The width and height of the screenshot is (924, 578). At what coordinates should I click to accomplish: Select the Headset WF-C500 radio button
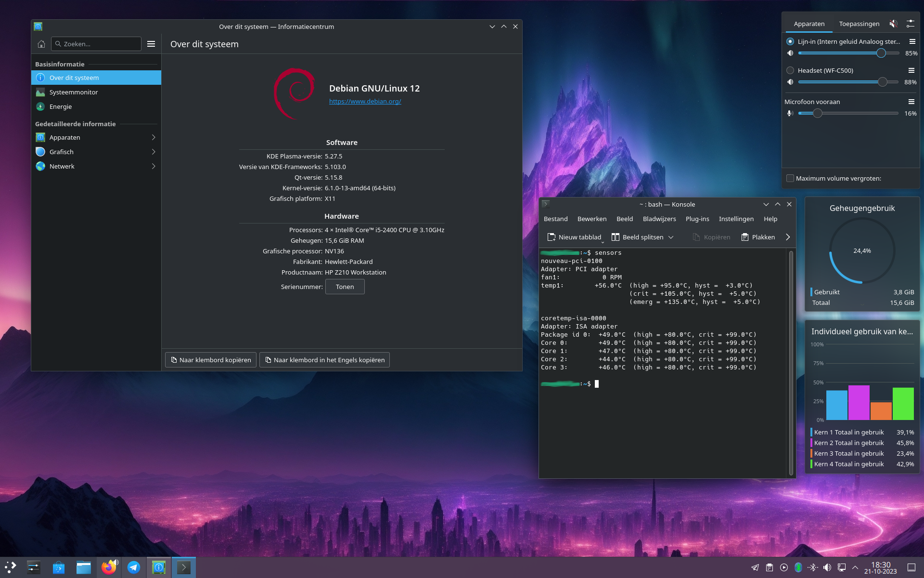coord(790,70)
